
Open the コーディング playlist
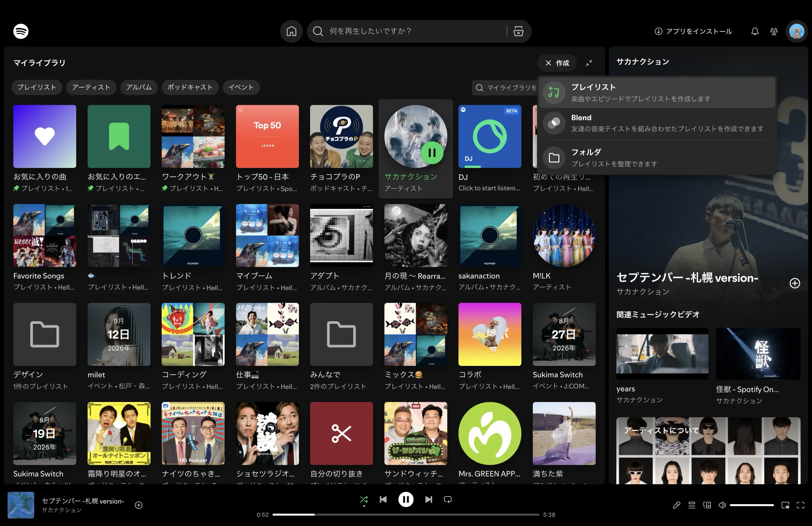click(x=193, y=347)
